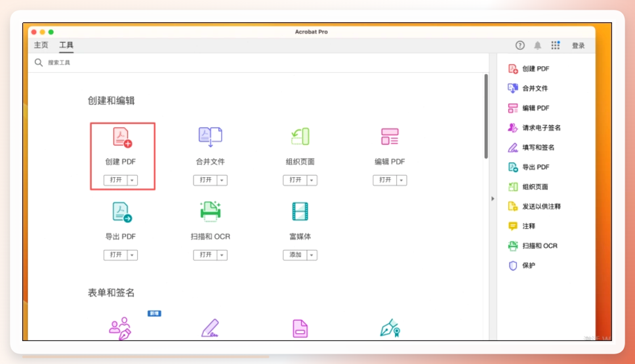Select 组织页面 in right sidebar
Screen dimensions: 635x364
(527, 187)
